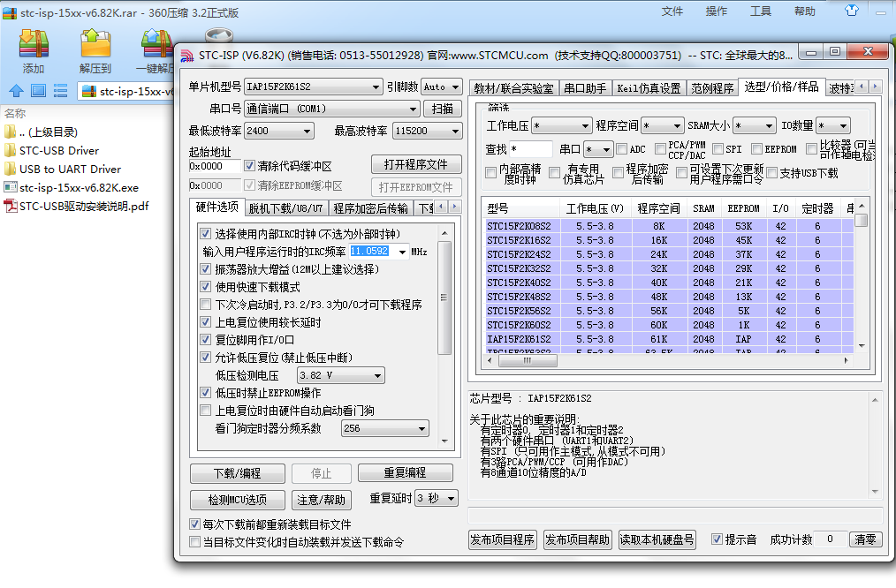Click the 发布项目程序 button
Image resolution: width=896 pixels, height=588 pixels.
click(502, 539)
